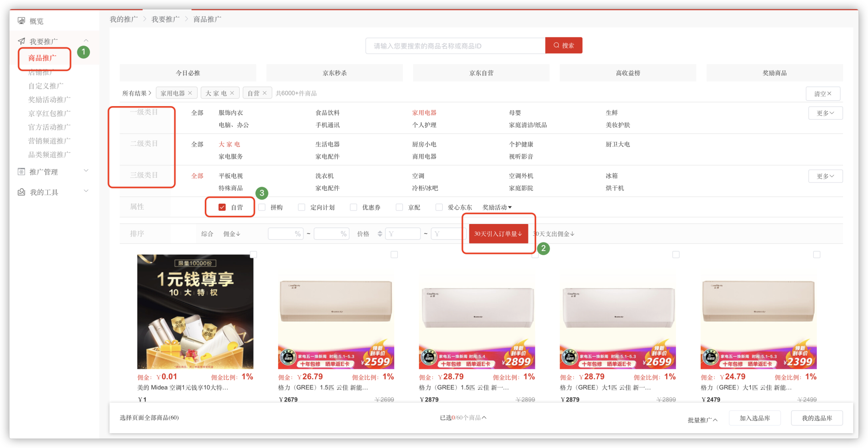The width and height of the screenshot is (868, 448).
Task: Check the 拼购 checkbox
Action: tap(262, 207)
